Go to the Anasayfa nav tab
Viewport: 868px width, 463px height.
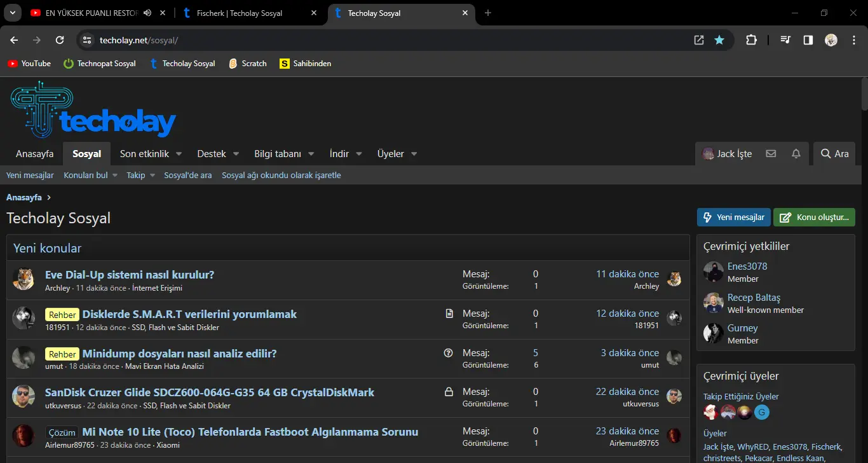[35, 154]
